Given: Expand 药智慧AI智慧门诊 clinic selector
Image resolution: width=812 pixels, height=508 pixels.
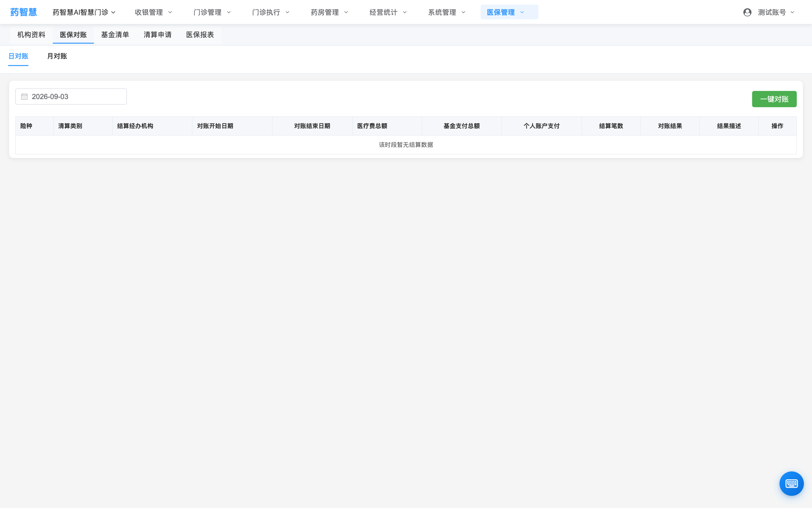Looking at the screenshot, I should pos(84,12).
